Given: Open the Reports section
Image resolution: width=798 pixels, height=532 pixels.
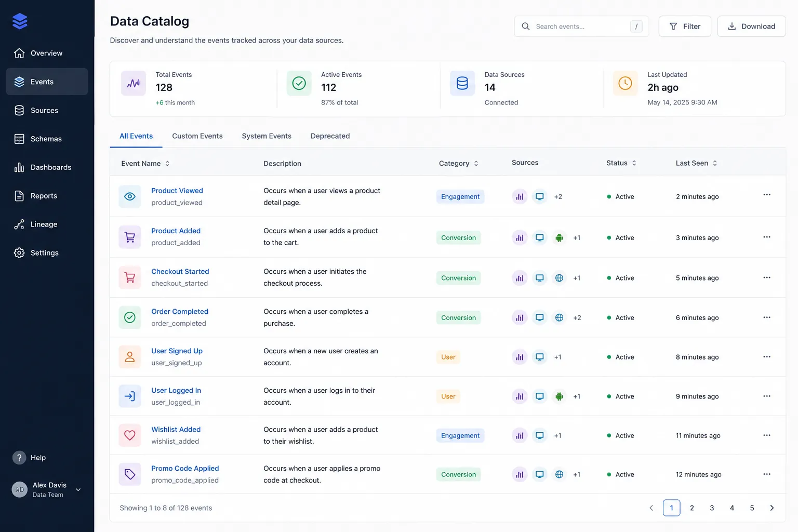Looking at the screenshot, I should (47, 196).
